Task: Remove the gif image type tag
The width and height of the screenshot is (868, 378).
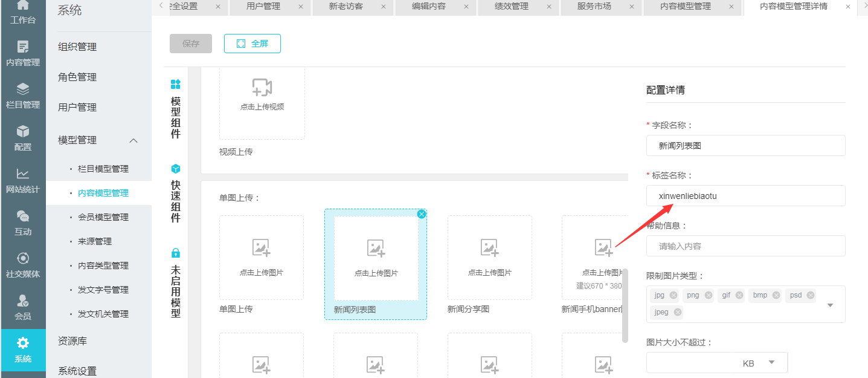Action: point(739,295)
